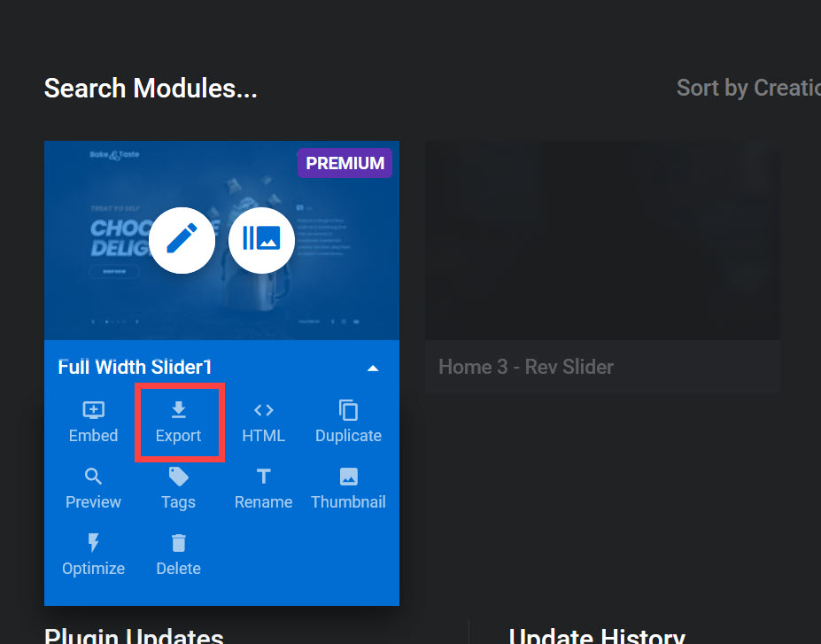
Task: Click the Home 3 - Rev Slider title
Action: coord(526,367)
